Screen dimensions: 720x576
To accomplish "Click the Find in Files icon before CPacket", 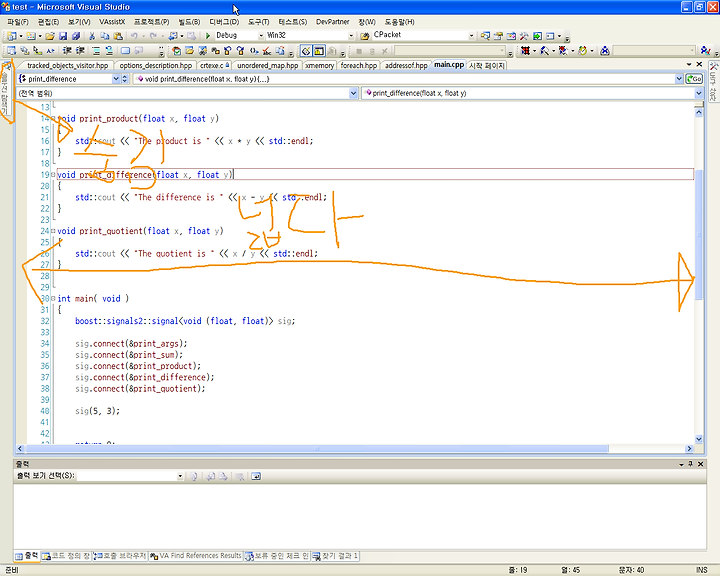I will click(x=365, y=36).
